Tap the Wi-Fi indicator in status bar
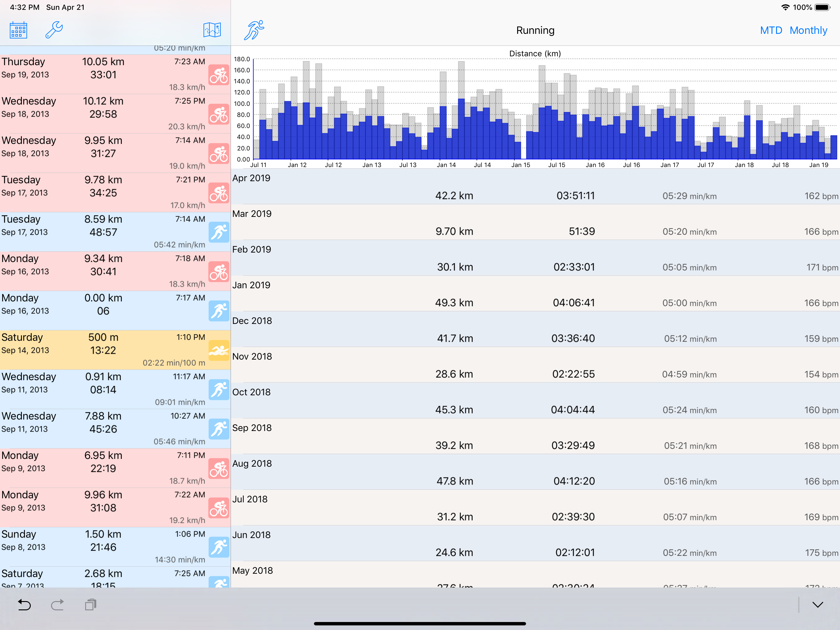The width and height of the screenshot is (840, 630). click(x=785, y=7)
